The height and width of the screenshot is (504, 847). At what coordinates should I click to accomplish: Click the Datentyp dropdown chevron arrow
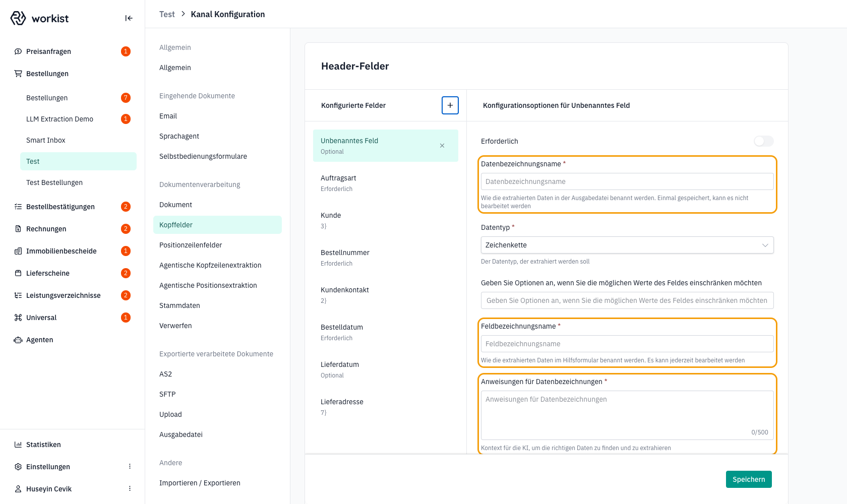(765, 245)
